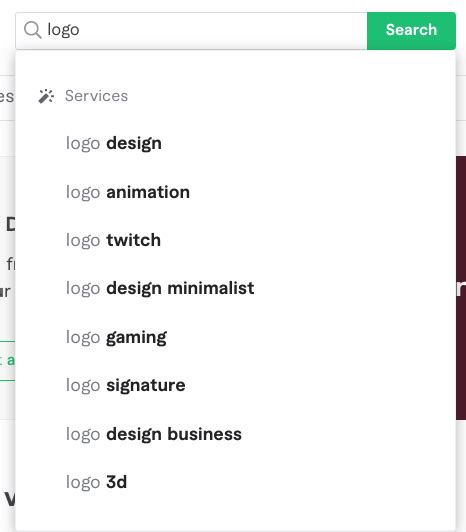Select "logo design business" from the list
The height and width of the screenshot is (532, 466).
(236, 434)
